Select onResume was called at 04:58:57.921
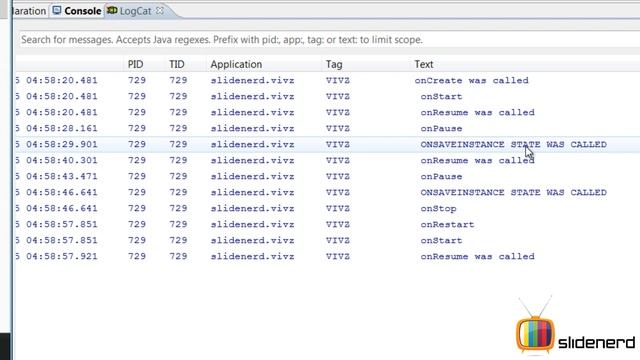This screenshot has width=640, height=360. (x=328, y=256)
